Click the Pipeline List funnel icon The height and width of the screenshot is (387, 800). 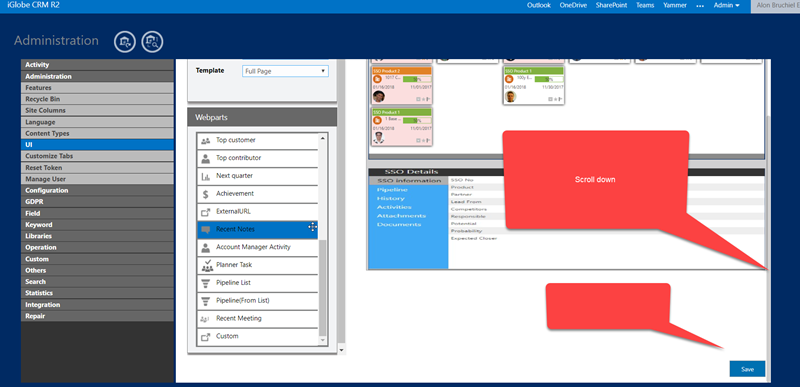coord(206,283)
